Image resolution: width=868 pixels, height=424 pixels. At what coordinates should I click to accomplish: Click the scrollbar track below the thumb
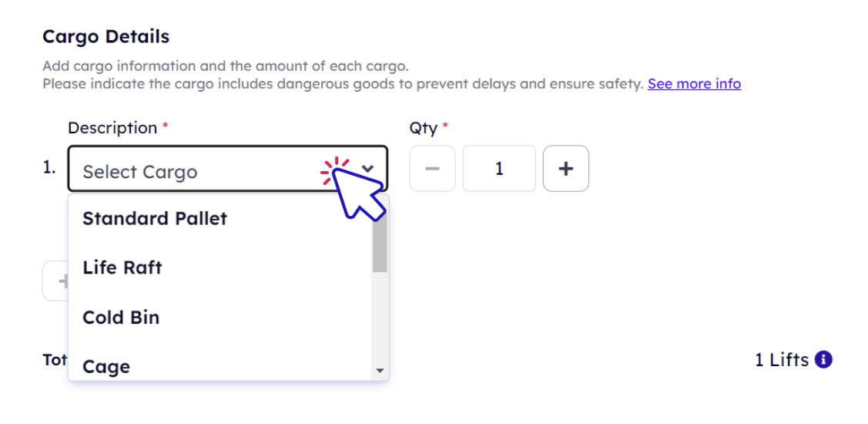pos(380,318)
